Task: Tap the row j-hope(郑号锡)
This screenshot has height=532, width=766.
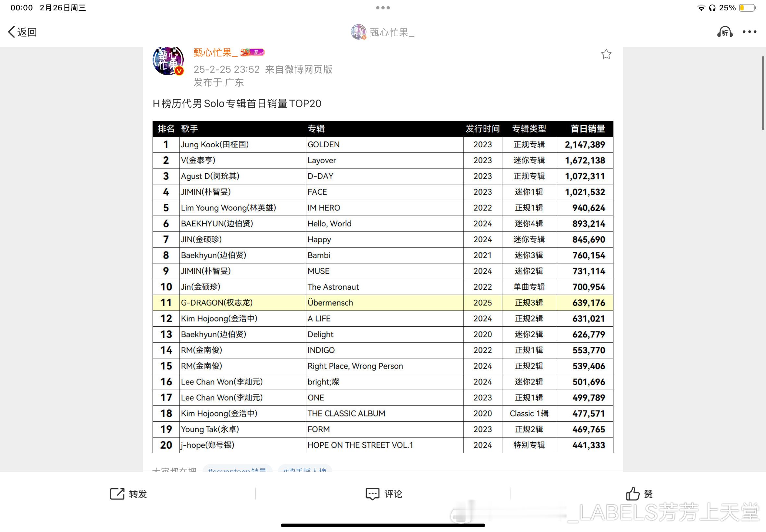Action: pos(383,445)
